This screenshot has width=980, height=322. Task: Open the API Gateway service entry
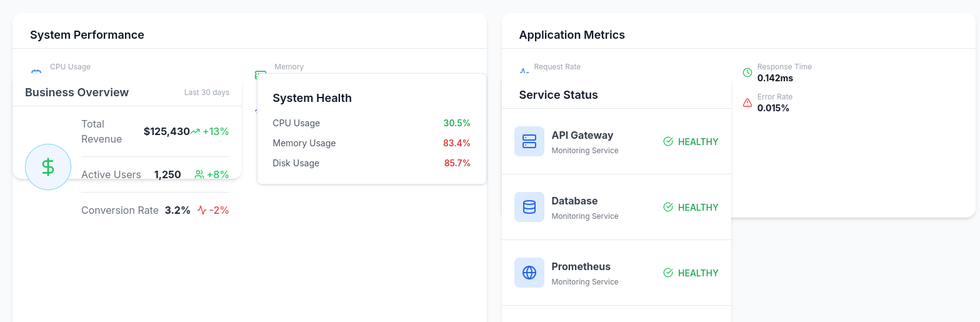[616, 141]
